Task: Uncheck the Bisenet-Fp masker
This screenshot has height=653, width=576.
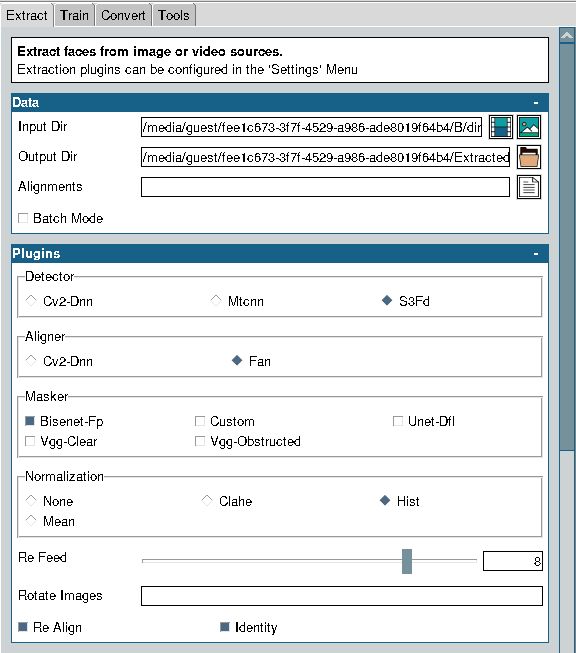Action: (x=30, y=421)
